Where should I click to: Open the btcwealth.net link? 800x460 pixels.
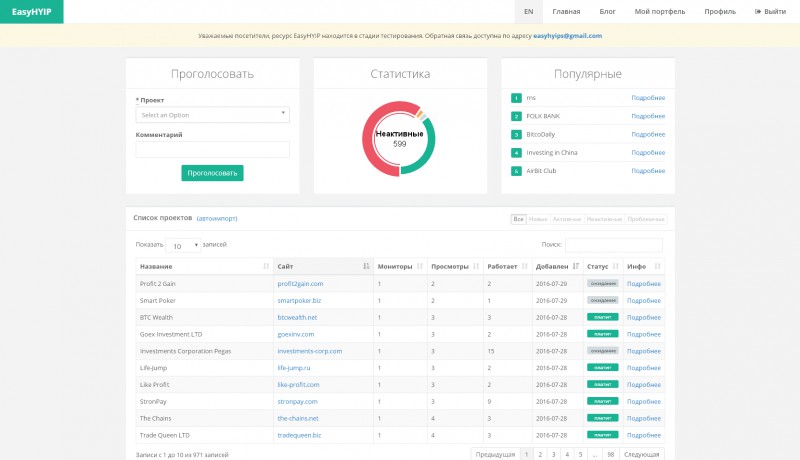point(297,317)
